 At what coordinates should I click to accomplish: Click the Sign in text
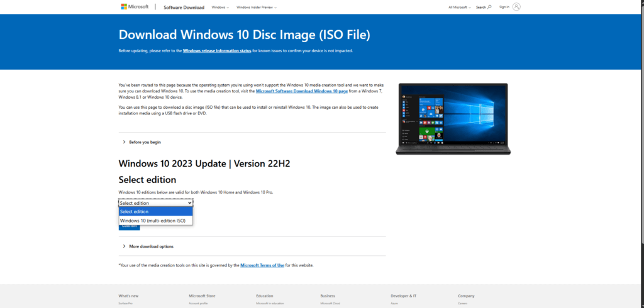coord(504,7)
